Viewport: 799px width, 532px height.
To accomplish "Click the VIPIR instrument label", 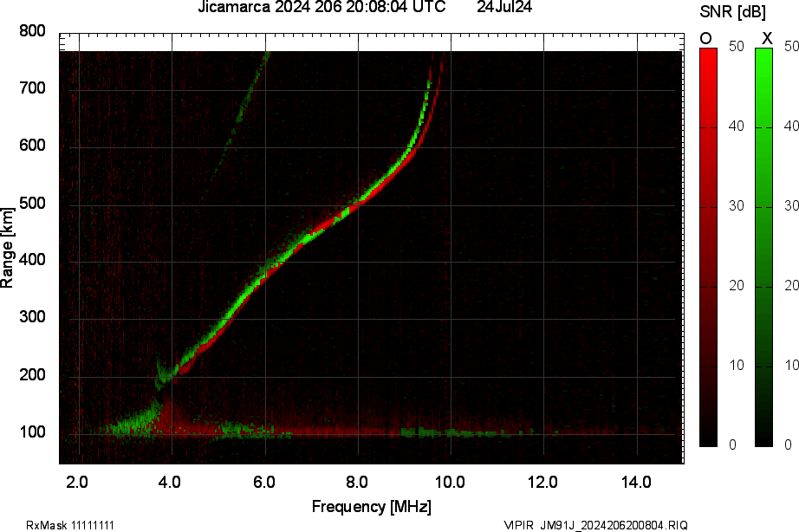I will coord(518,523).
